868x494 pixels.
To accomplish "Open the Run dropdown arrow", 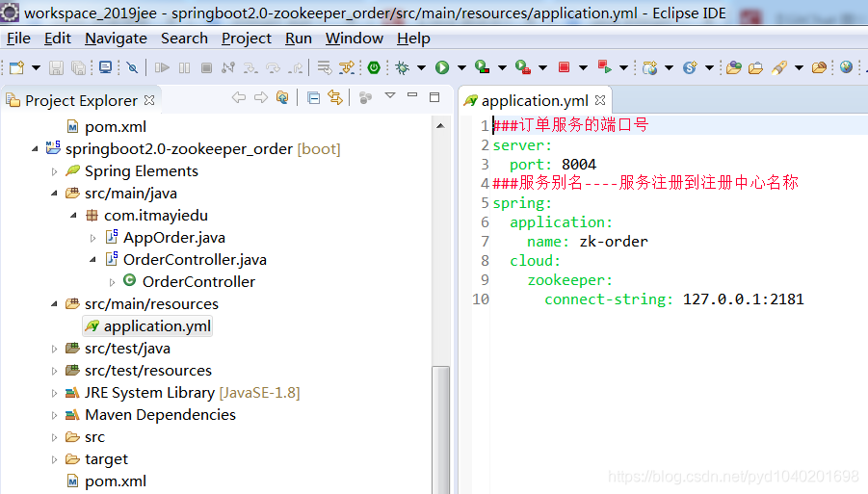I will pyautogui.click(x=461, y=68).
